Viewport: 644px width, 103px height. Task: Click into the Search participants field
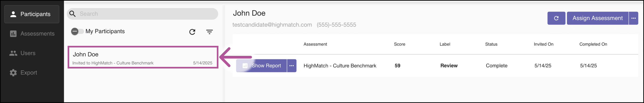click(x=142, y=14)
